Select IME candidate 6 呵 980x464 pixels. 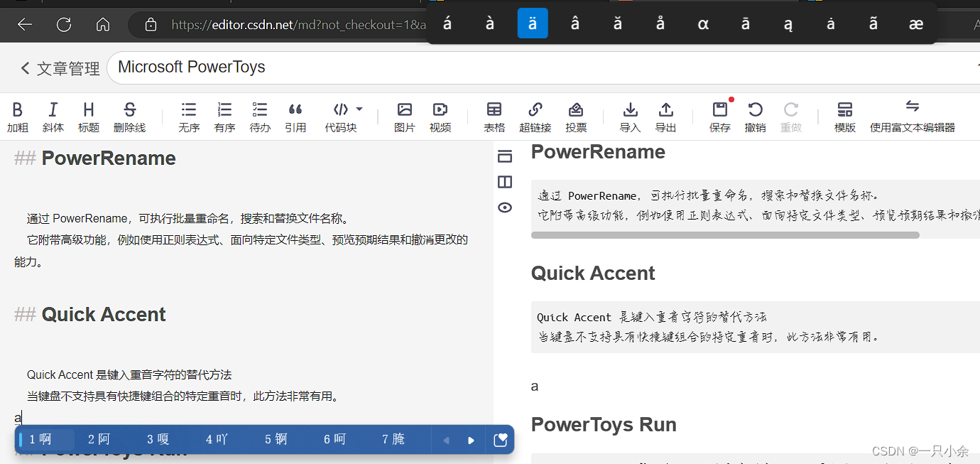(335, 440)
